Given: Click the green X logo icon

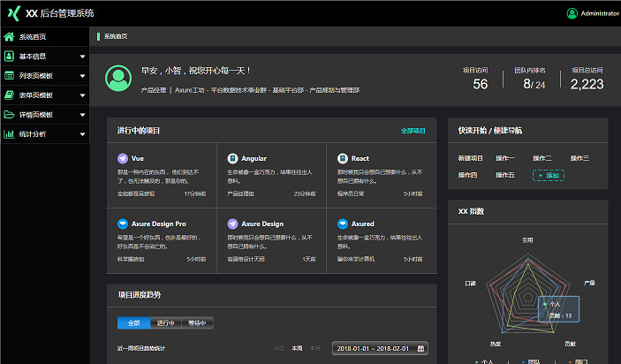Looking at the screenshot, I should tap(14, 13).
